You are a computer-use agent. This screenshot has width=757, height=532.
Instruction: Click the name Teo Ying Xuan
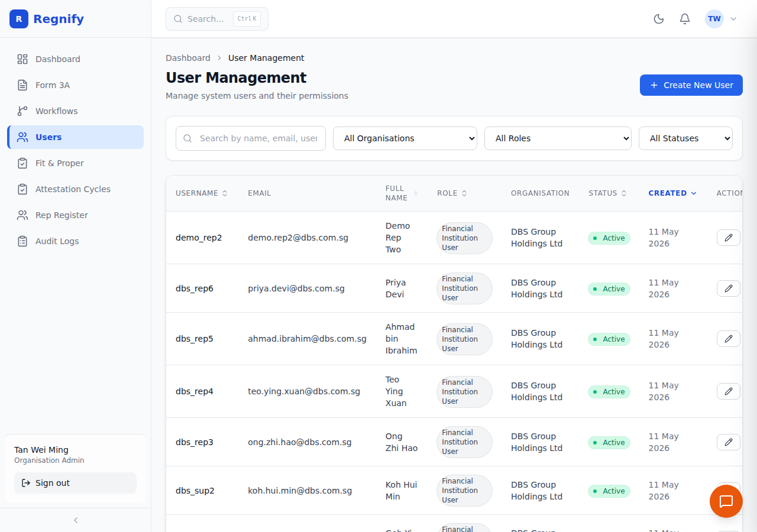(x=396, y=391)
